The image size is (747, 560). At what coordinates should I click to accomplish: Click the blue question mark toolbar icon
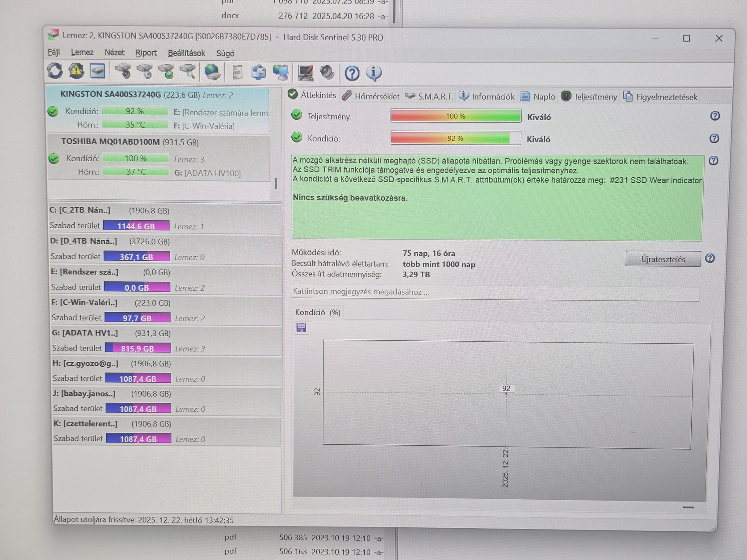click(x=352, y=73)
